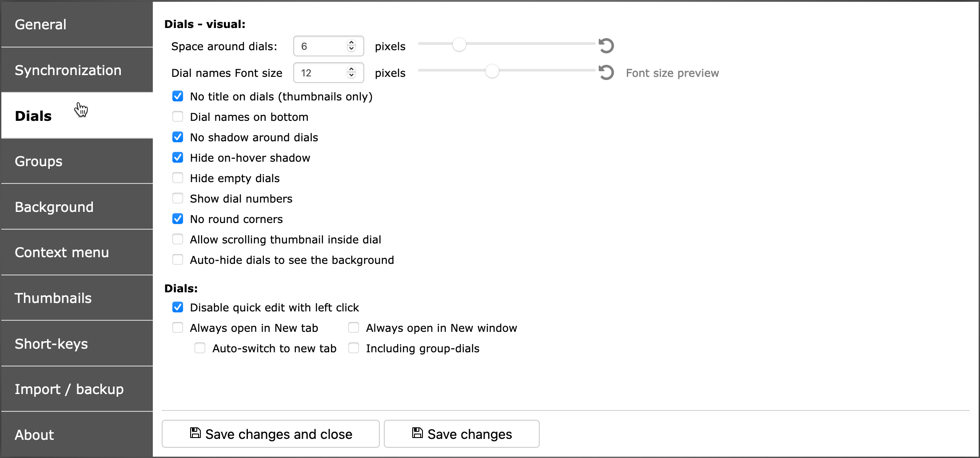Check Always open in New window
The image size is (980, 458).
coord(354,328)
